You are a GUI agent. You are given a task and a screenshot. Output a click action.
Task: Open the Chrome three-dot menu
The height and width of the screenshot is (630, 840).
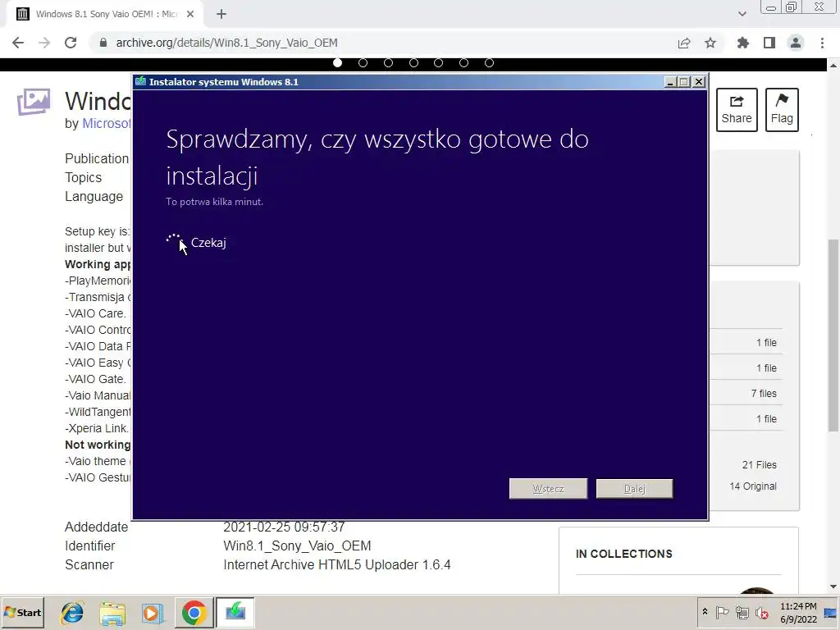822,43
